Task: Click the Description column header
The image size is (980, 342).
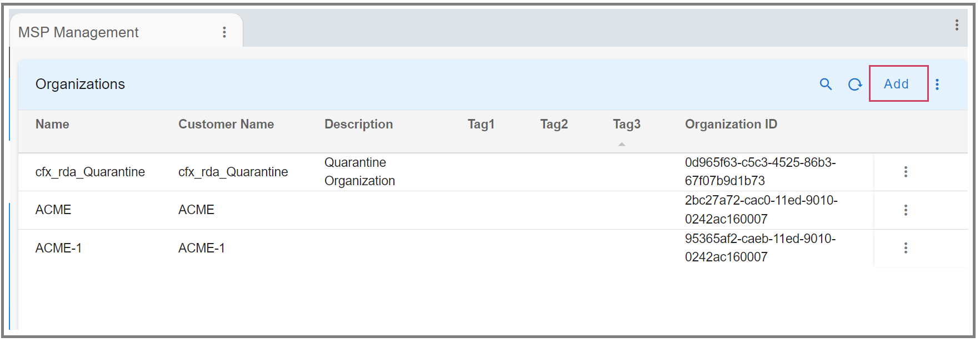Action: 358,124
